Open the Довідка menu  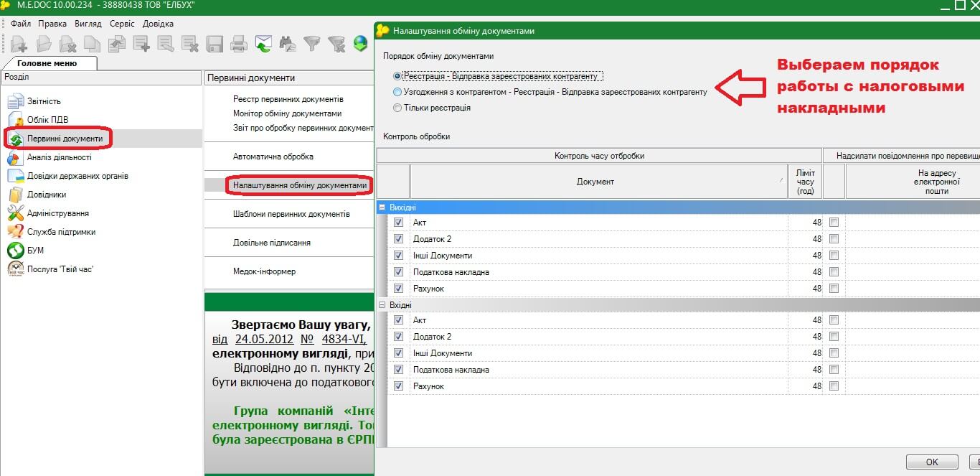coord(158,24)
